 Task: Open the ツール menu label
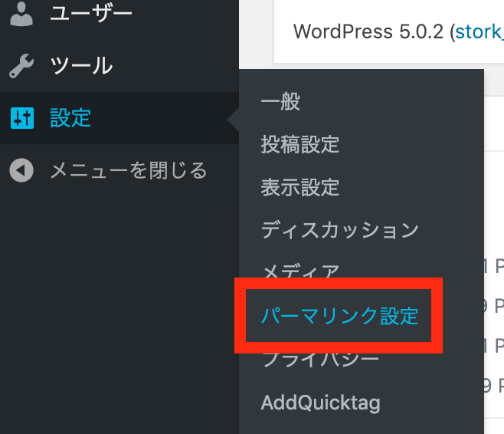[81, 66]
